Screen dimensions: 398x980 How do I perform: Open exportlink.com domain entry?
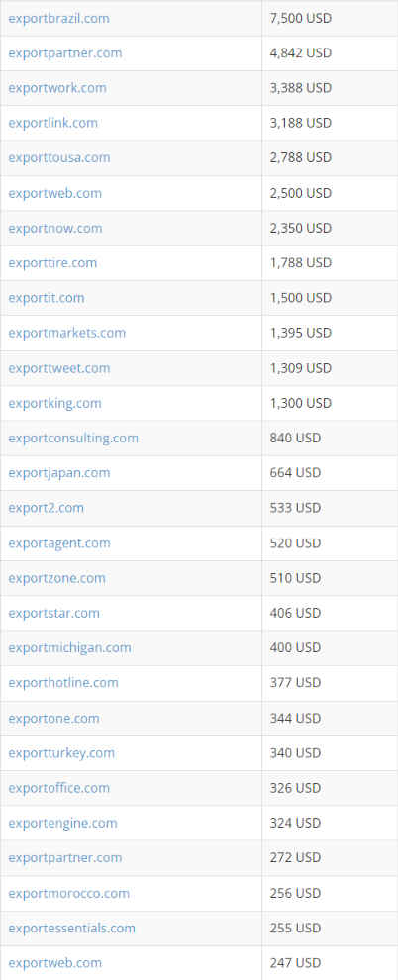[x=53, y=123]
